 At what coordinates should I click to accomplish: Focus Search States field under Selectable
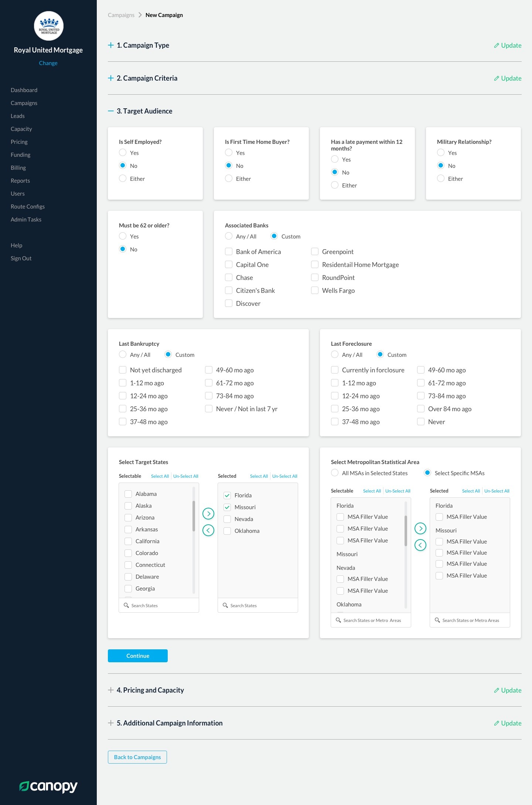pyautogui.click(x=159, y=605)
